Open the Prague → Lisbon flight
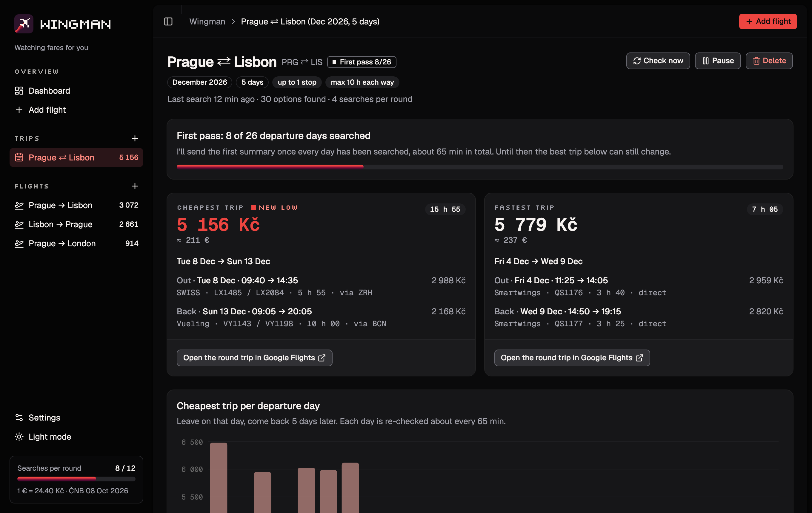The image size is (812, 513). (x=76, y=205)
